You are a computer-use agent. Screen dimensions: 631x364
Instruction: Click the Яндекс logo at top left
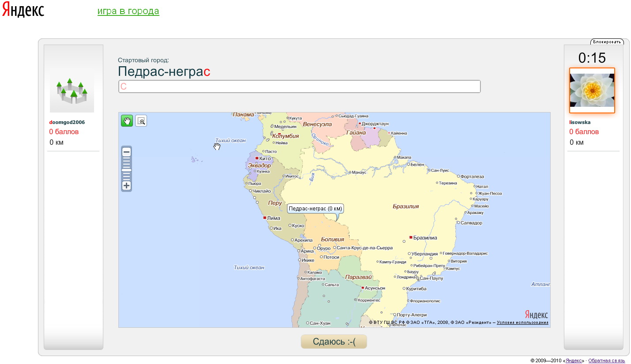(23, 11)
